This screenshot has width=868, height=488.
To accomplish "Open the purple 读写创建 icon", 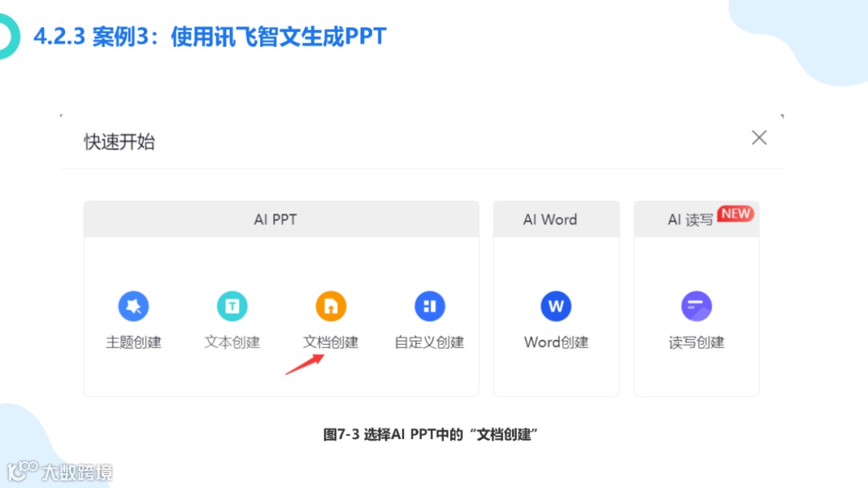I will point(696,306).
